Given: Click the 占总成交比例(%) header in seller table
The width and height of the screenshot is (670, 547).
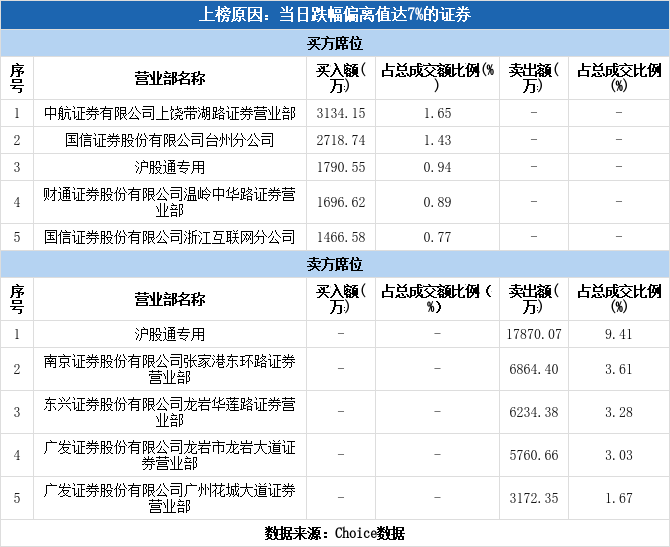Looking at the screenshot, I should click(x=619, y=299).
